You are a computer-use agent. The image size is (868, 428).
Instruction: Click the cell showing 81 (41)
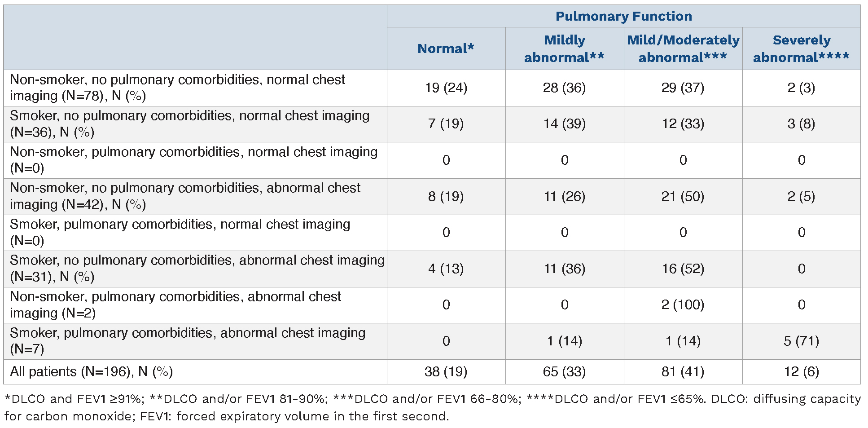(683, 371)
